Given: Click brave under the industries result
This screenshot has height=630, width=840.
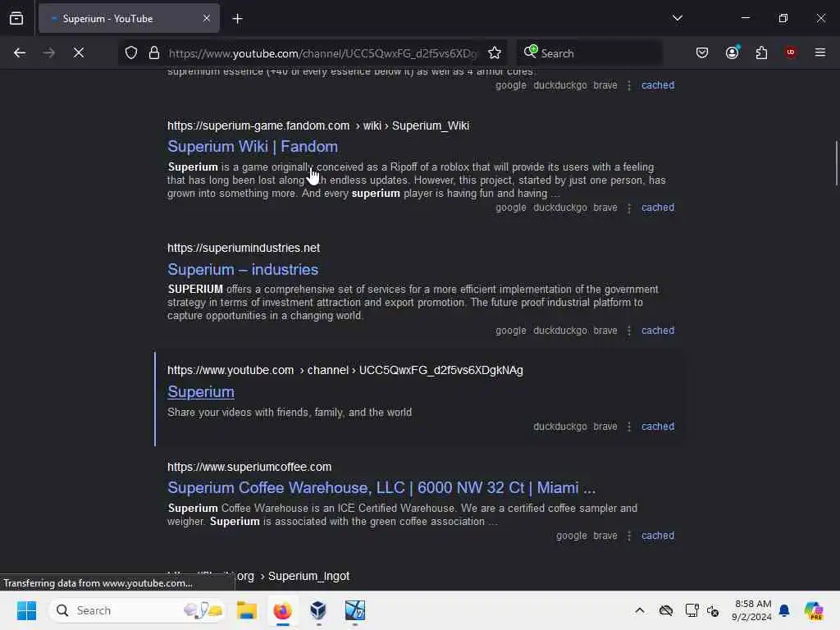Looking at the screenshot, I should [x=605, y=331].
